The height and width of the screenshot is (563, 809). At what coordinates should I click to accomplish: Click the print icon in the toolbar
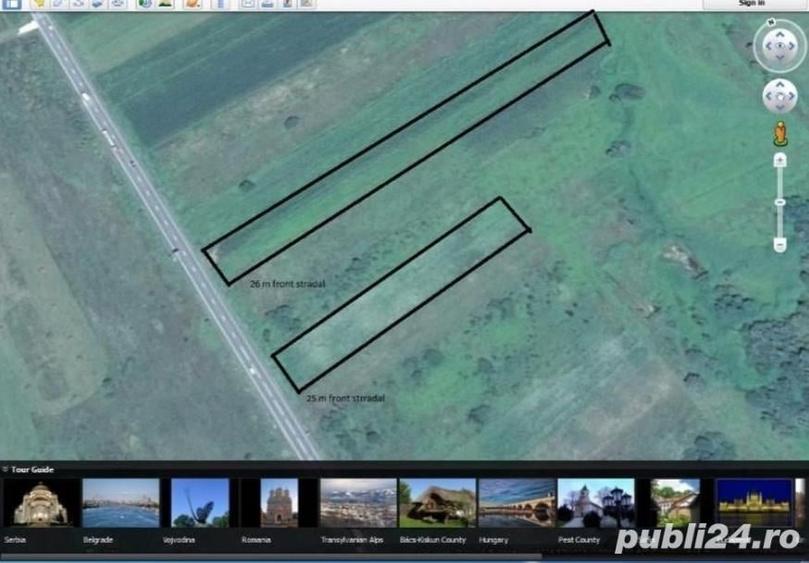[267, 4]
